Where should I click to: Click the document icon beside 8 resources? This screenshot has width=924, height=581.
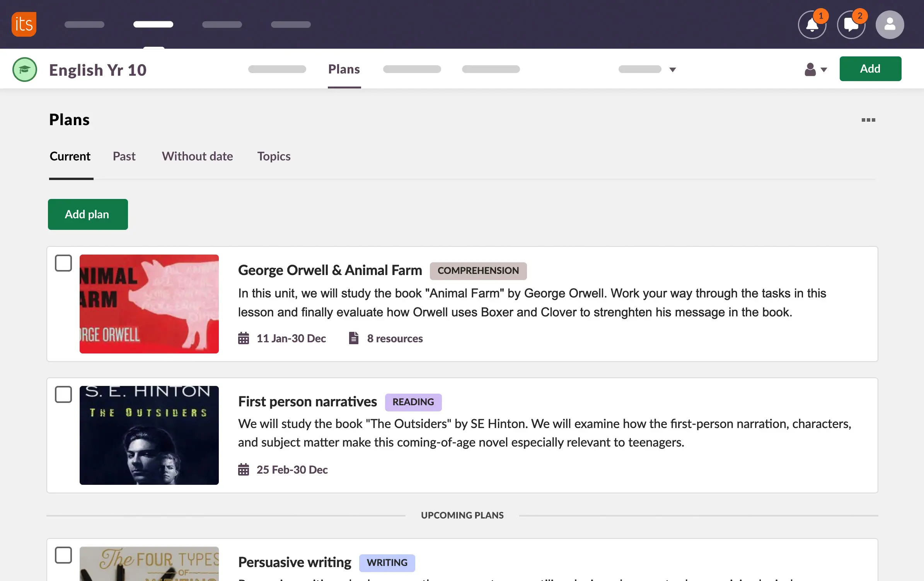[x=353, y=338]
